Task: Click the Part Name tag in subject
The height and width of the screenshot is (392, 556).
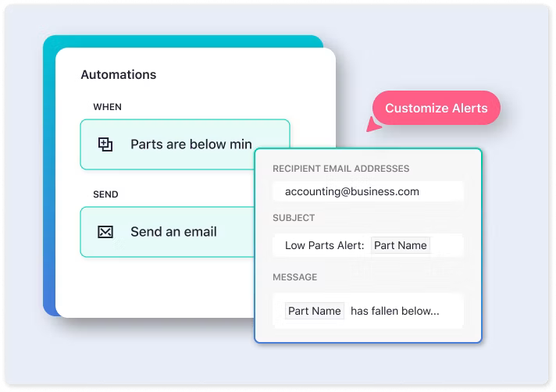Action: point(401,245)
